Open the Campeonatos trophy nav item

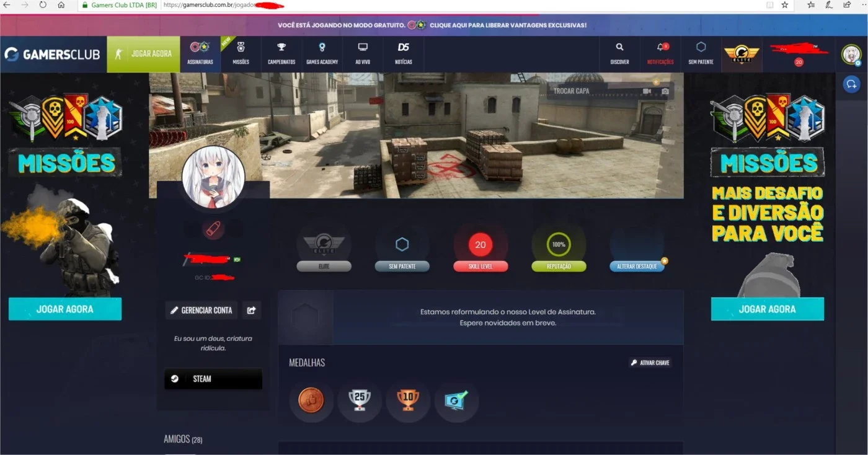281,54
